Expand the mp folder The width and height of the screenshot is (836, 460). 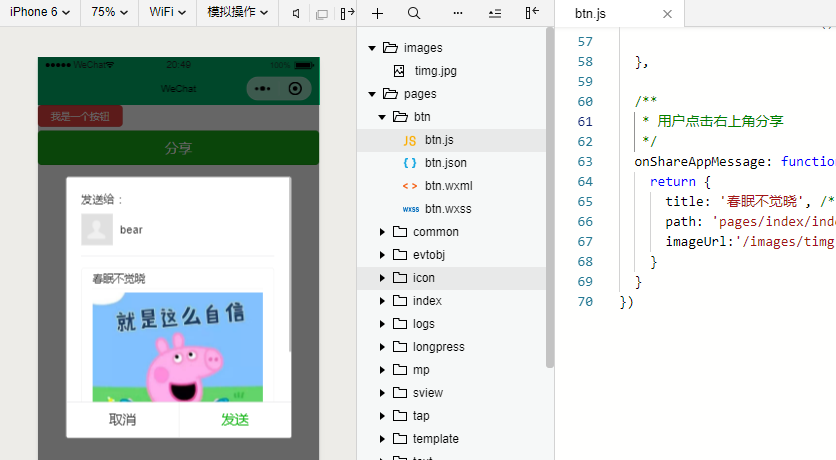(382, 369)
